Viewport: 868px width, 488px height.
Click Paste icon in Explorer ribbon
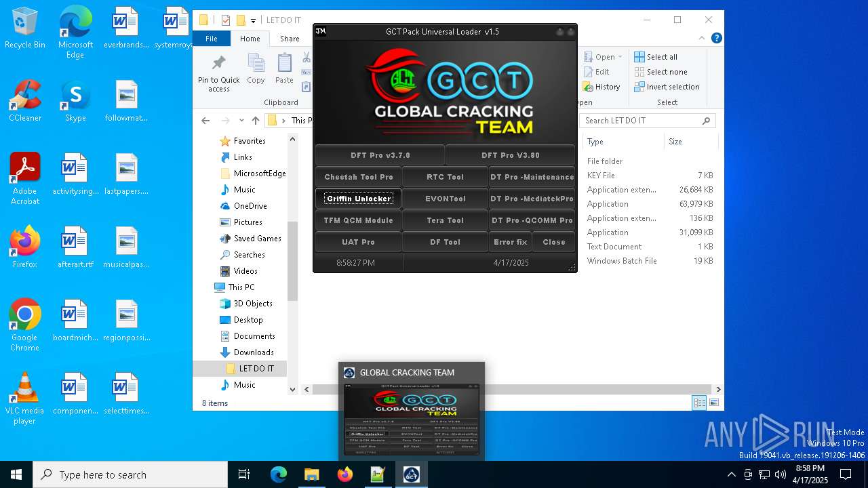(x=284, y=69)
